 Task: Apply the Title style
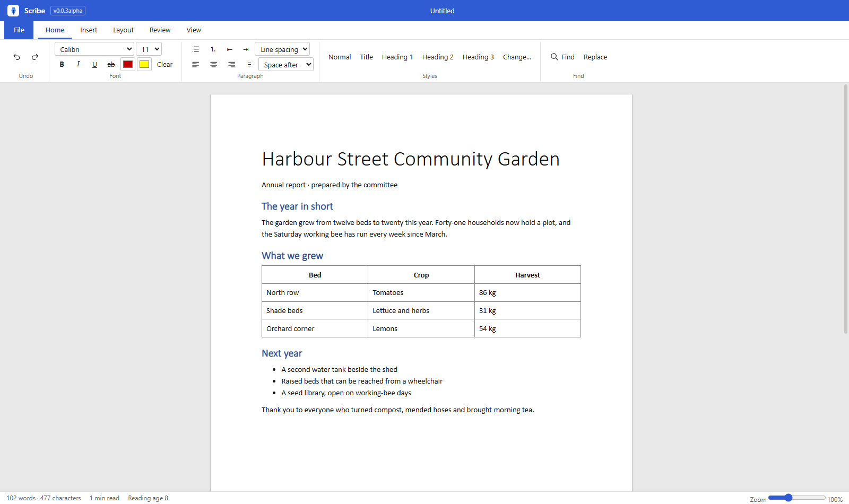coord(366,57)
